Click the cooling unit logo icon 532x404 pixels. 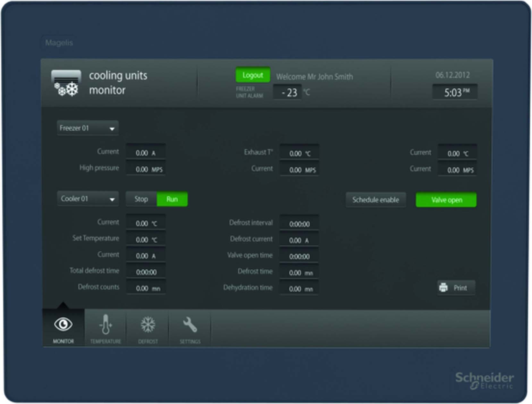[66, 83]
